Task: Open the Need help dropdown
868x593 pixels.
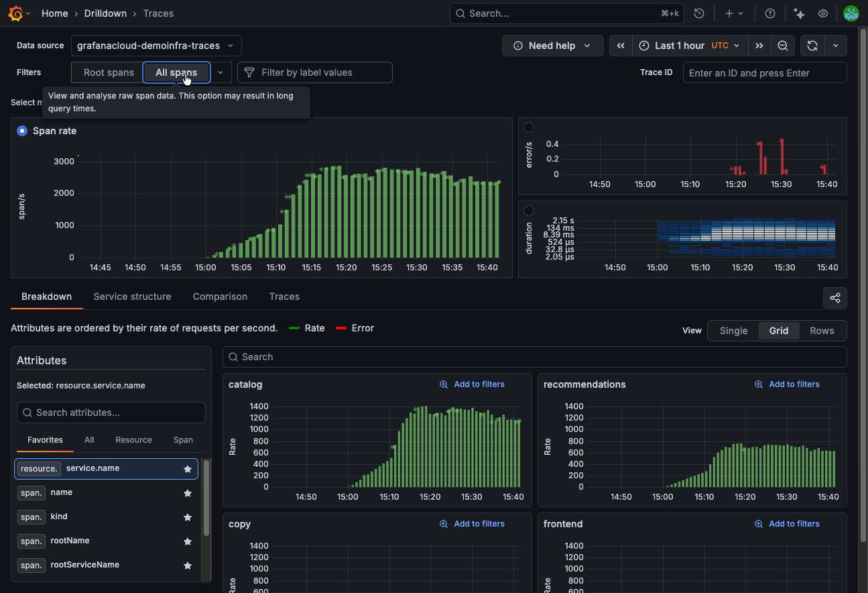Action: (x=552, y=45)
